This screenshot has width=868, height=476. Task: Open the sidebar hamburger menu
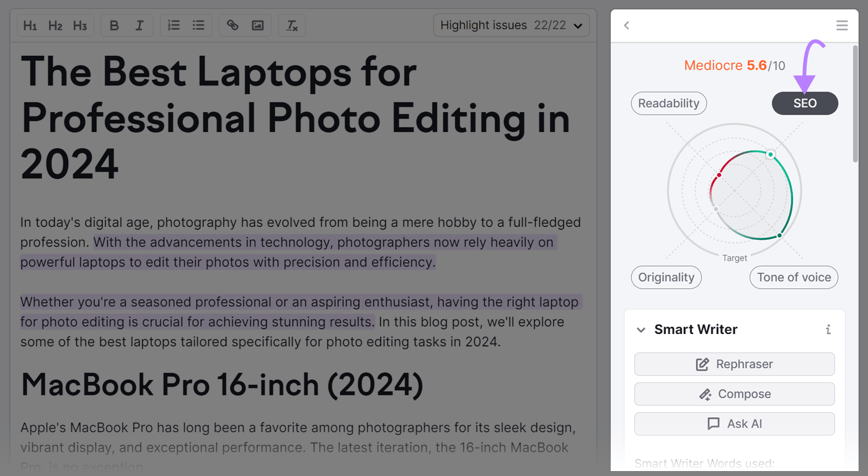(x=841, y=25)
